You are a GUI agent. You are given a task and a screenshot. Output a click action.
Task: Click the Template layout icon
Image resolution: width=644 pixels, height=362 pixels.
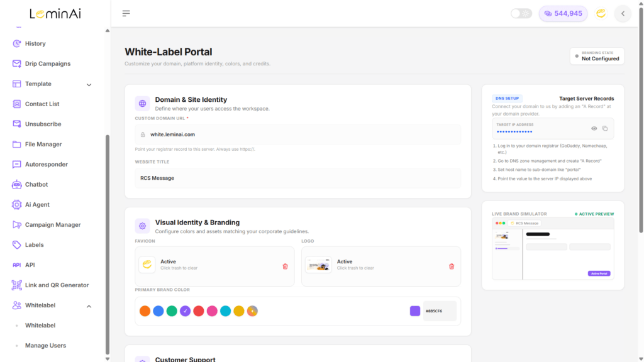(16, 84)
